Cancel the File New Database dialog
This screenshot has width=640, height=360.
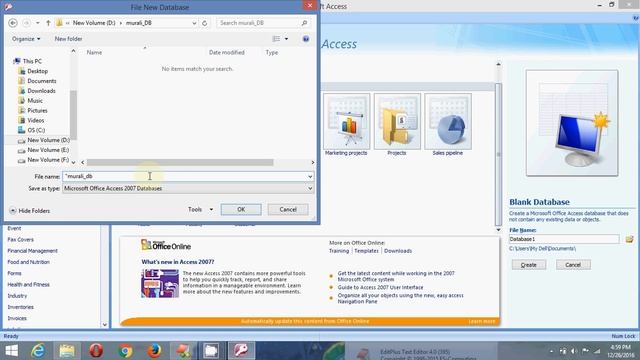tap(288, 209)
